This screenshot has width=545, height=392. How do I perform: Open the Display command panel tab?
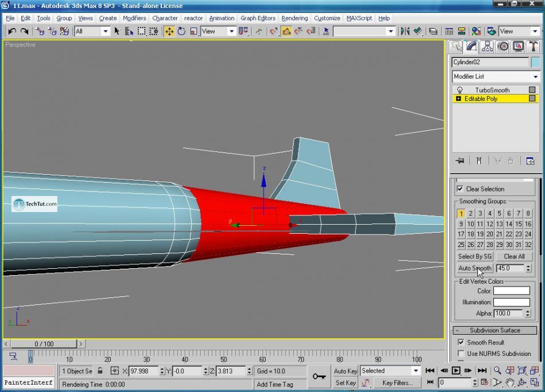click(x=518, y=47)
